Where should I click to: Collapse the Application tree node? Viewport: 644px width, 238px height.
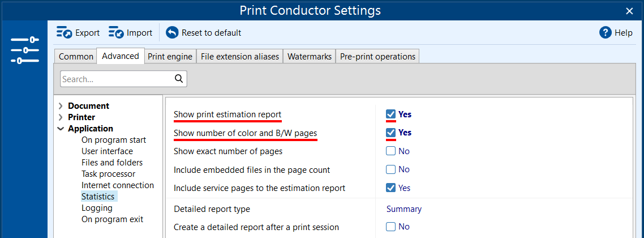pyautogui.click(x=61, y=129)
